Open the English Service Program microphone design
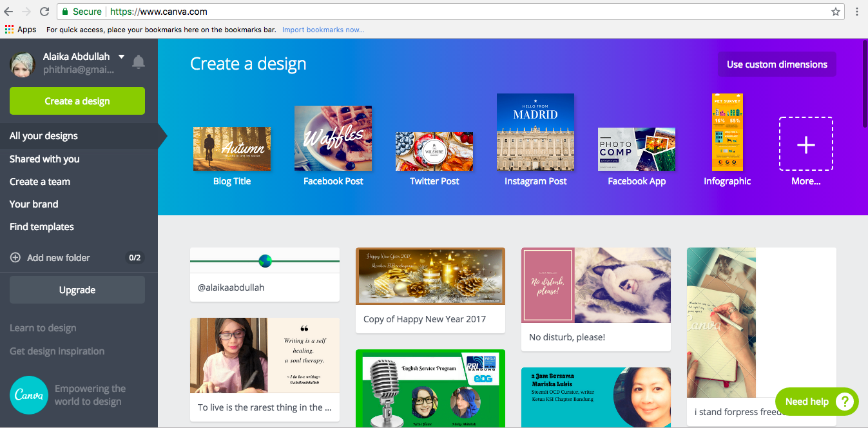 430,389
